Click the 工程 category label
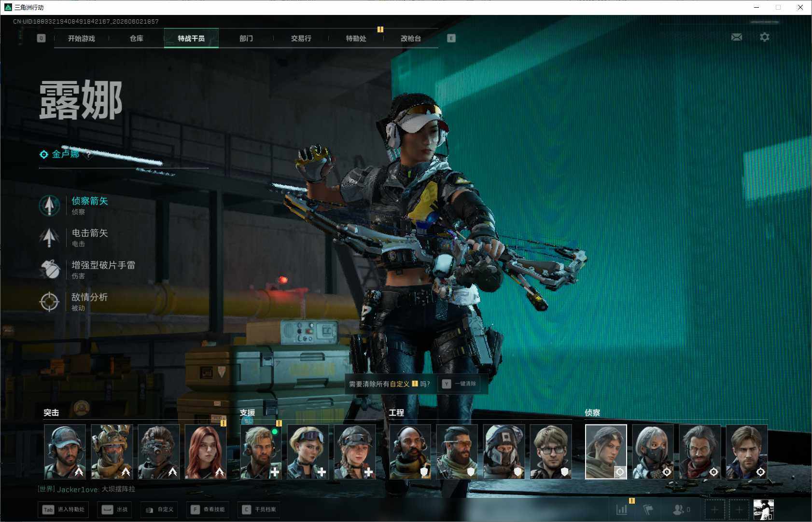This screenshot has height=522, width=812. point(396,412)
